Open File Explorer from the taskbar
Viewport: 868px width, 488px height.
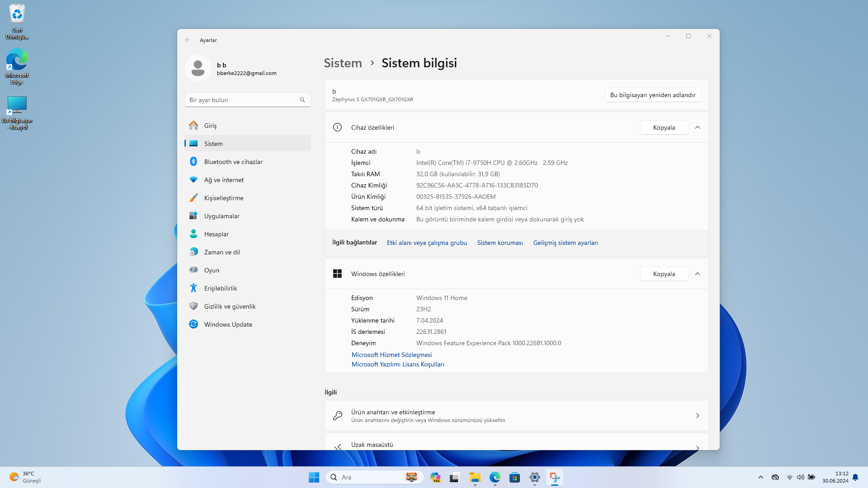coord(475,477)
